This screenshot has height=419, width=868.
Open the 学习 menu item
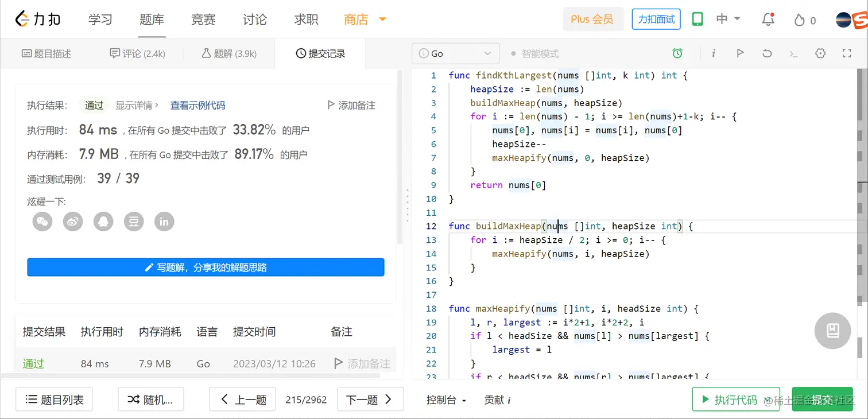tap(100, 20)
